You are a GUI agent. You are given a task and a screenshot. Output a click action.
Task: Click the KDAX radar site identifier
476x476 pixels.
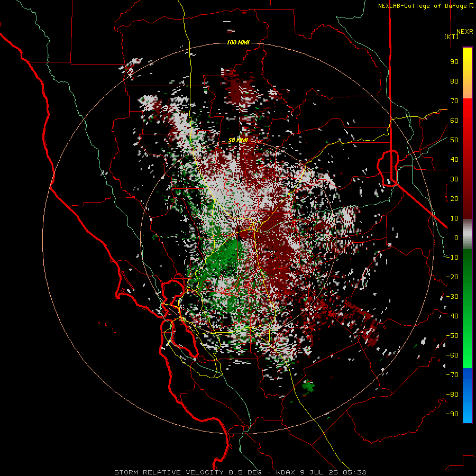(x=286, y=472)
